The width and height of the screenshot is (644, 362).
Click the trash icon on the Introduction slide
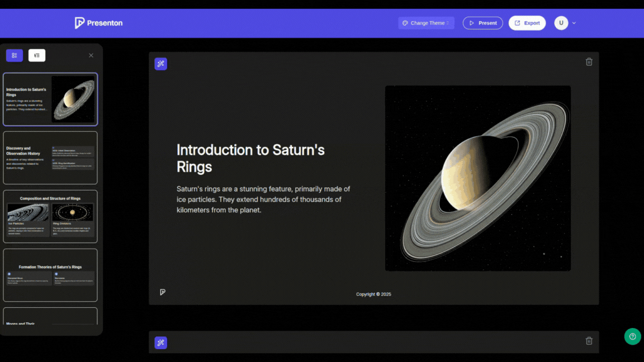click(589, 61)
